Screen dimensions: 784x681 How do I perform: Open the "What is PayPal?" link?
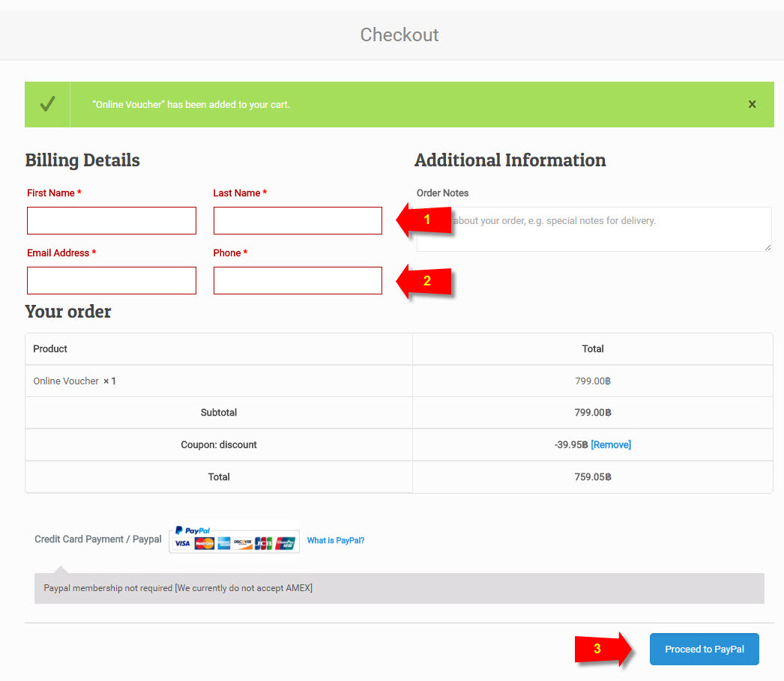336,540
